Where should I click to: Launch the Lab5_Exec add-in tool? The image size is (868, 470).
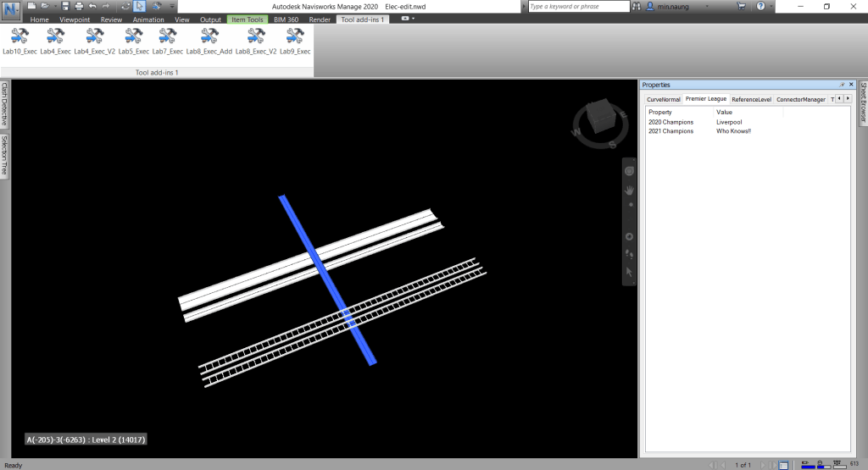coord(133,36)
